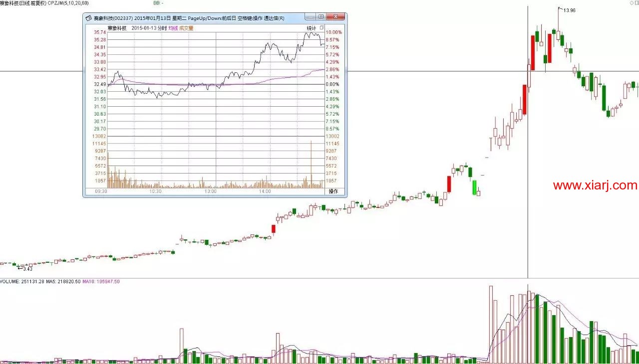Click the 0.00% percent axis value
The width and height of the screenshot is (639, 364).
click(x=332, y=84)
